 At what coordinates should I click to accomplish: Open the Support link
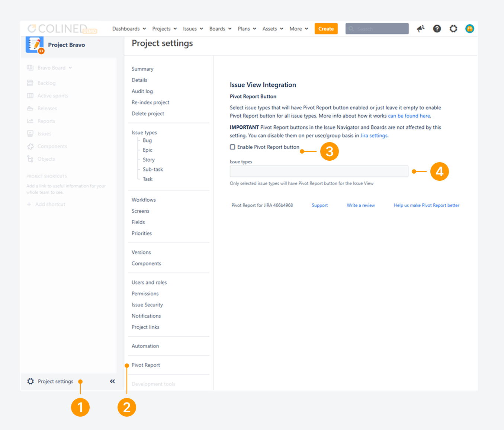320,205
